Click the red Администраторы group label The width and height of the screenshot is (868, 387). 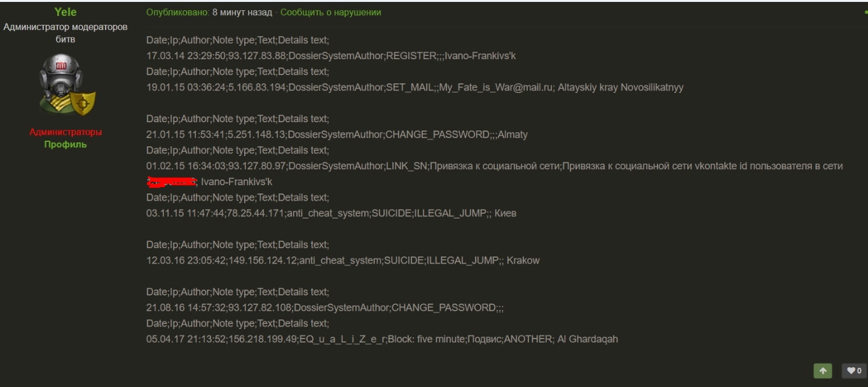tap(65, 132)
